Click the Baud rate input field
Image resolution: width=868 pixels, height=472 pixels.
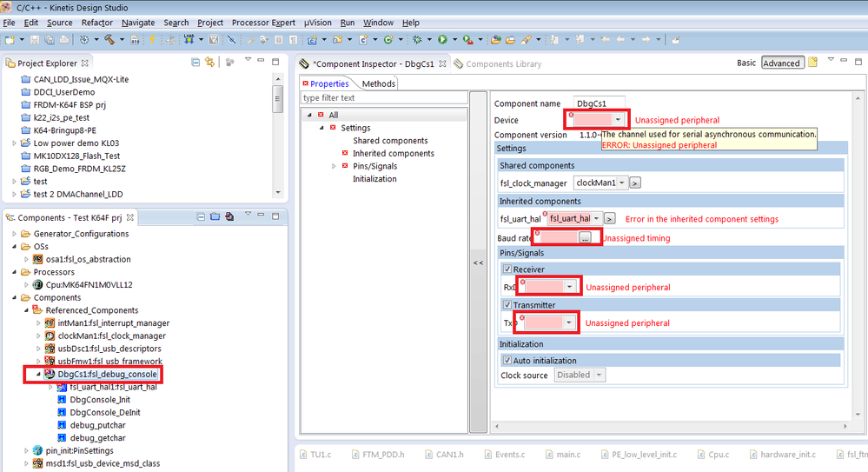557,237
